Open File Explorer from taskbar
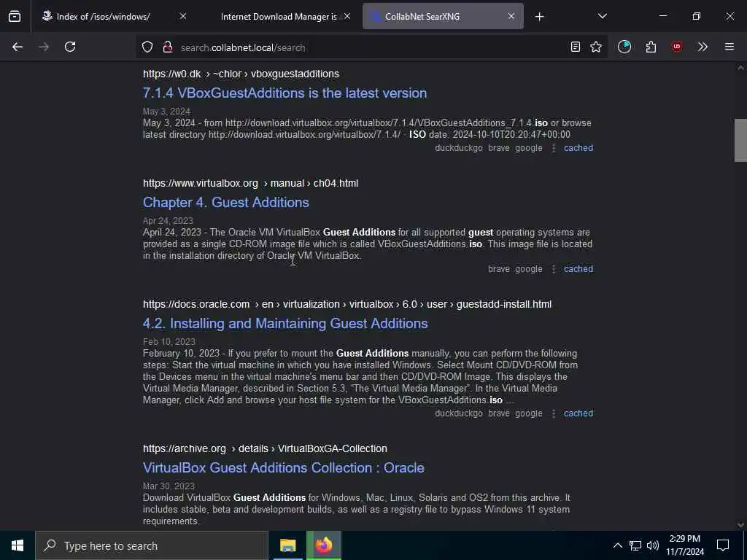747x560 pixels. click(287, 545)
